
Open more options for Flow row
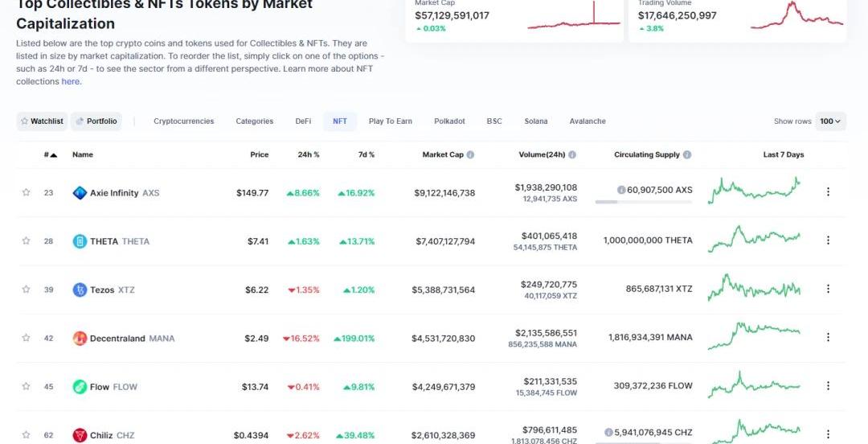click(x=828, y=385)
